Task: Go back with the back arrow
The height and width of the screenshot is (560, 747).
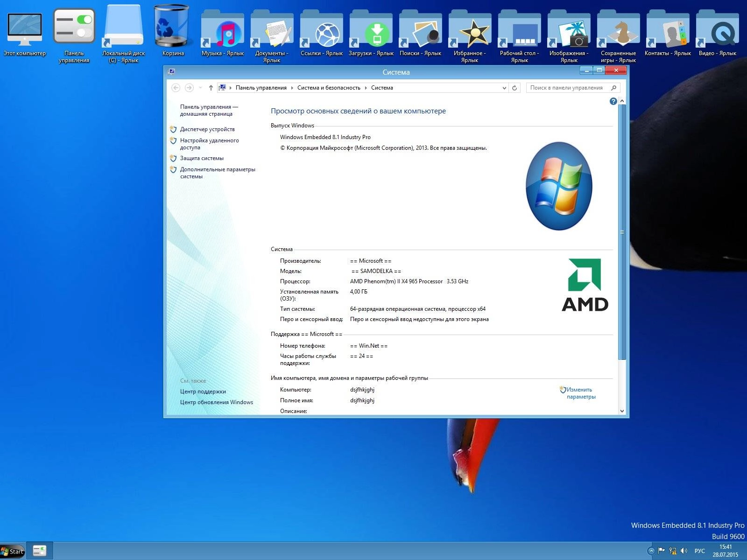Action: pos(176,88)
